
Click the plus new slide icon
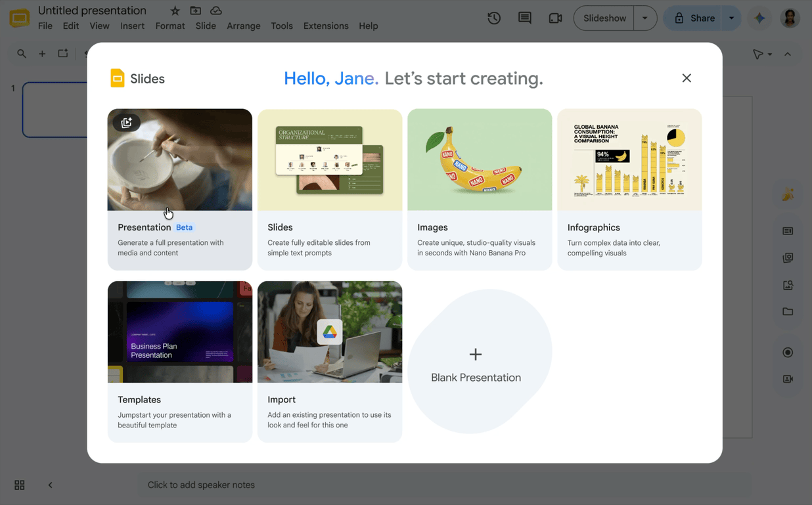click(42, 54)
